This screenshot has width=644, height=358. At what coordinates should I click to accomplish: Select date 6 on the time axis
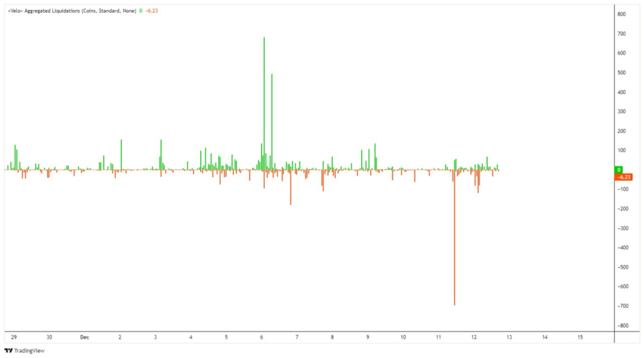[261, 337]
